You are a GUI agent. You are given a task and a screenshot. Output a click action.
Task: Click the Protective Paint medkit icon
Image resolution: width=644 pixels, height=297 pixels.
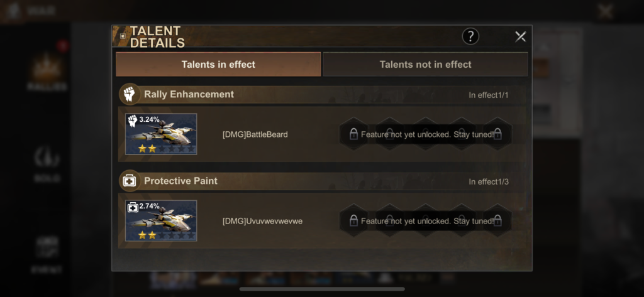[130, 181]
